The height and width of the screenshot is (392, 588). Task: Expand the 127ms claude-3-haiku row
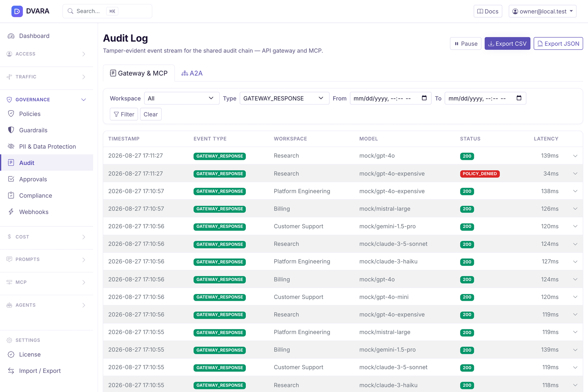[x=575, y=262]
